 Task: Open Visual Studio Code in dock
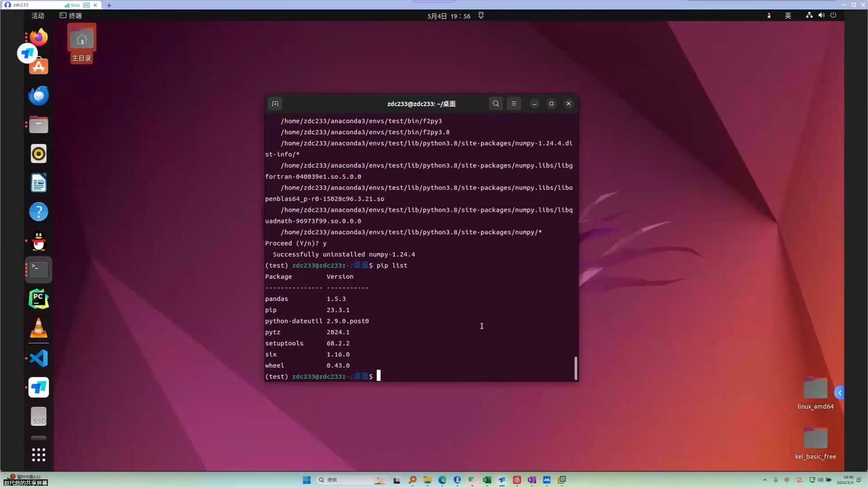pos(39,358)
